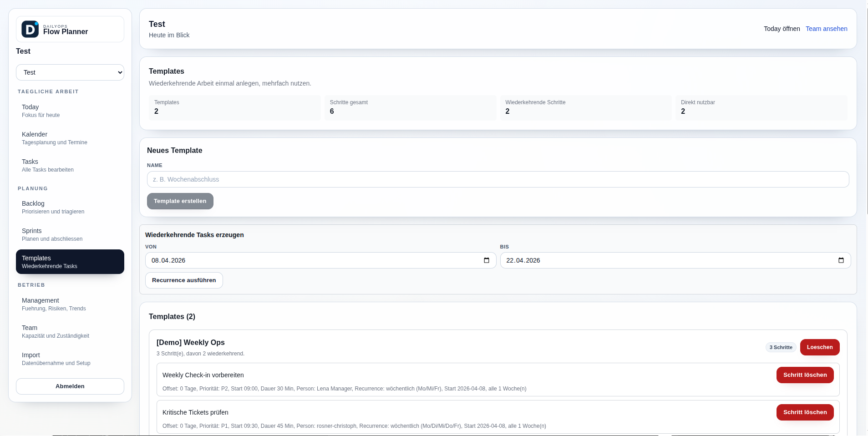Screen dimensions: 868x436
Task: Select the Templates navigation item
Action: point(70,262)
